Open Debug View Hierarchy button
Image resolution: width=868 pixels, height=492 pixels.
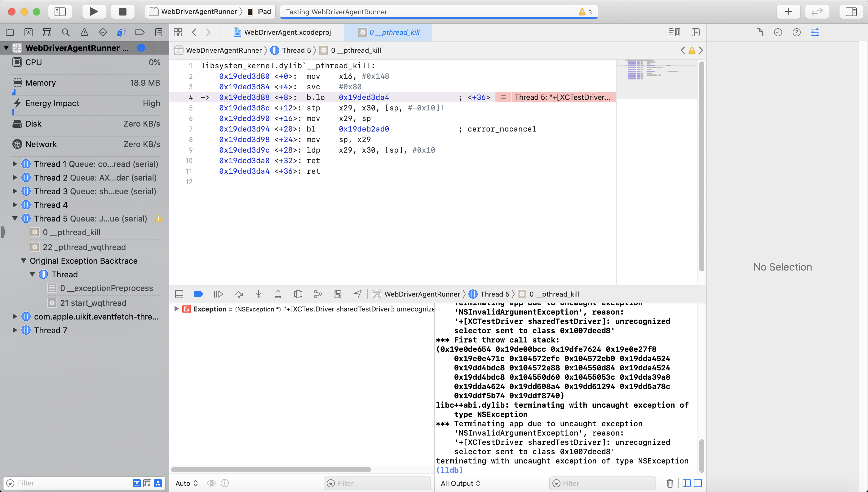298,294
